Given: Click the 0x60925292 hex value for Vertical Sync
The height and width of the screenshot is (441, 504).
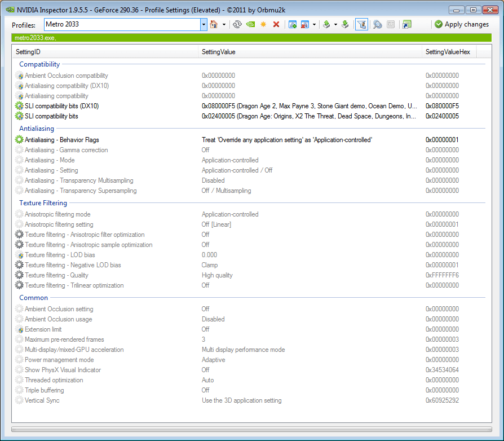Looking at the screenshot, I should click(443, 400).
